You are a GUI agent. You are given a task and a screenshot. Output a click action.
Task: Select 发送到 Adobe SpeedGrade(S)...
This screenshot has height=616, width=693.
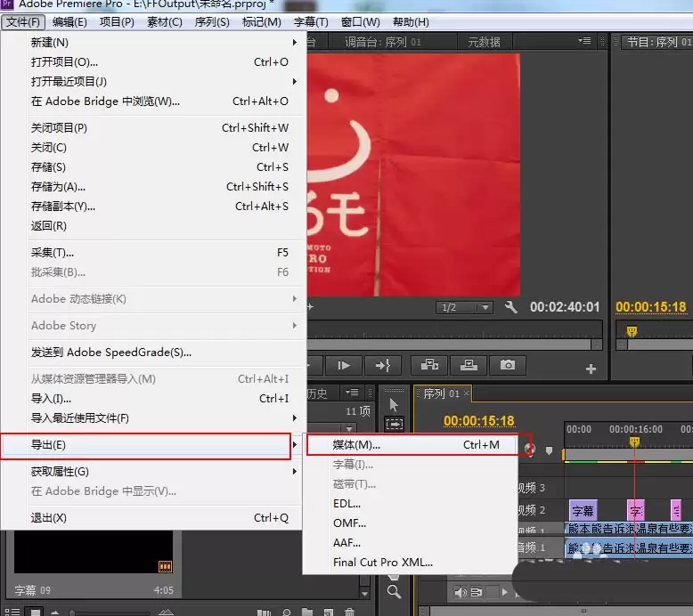[x=164, y=353]
